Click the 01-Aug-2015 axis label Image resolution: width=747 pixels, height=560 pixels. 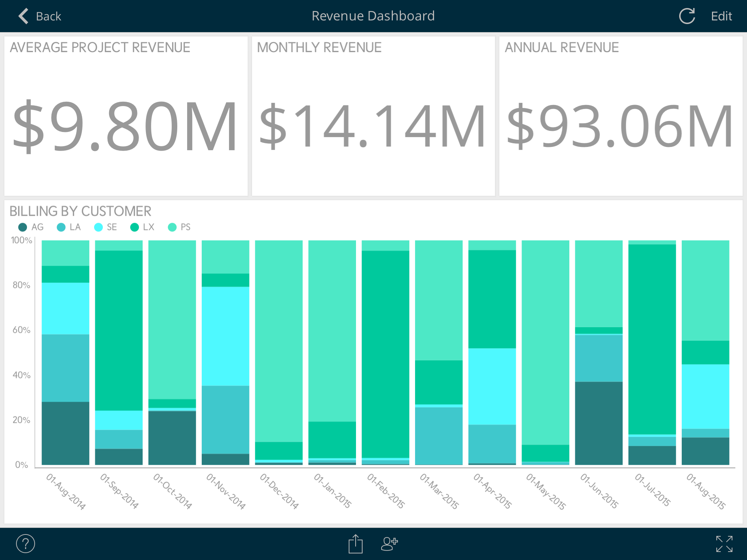(x=706, y=491)
